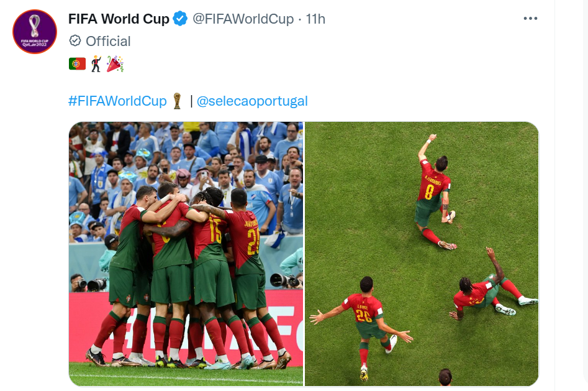Click the Official label badge icon
Viewport: 588px width, 391px height.
click(x=75, y=40)
